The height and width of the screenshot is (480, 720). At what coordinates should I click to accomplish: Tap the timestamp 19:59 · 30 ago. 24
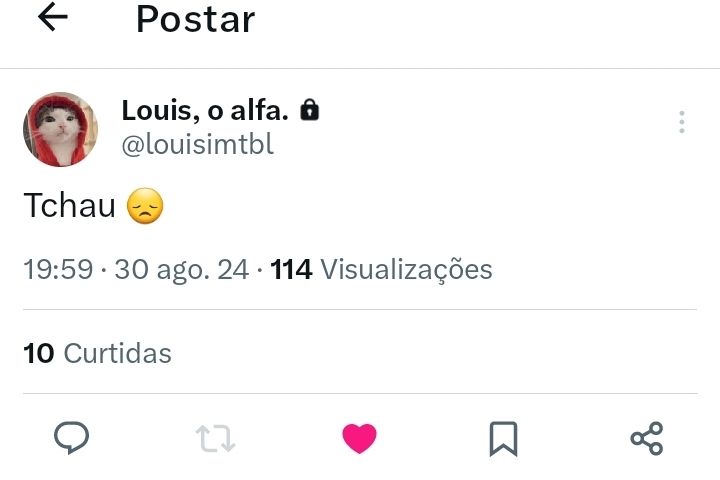tap(136, 269)
